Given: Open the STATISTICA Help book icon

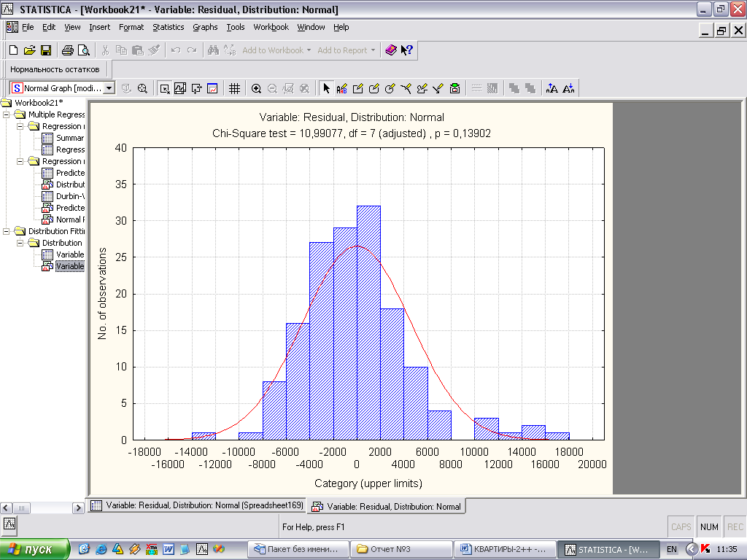Looking at the screenshot, I should pyautogui.click(x=391, y=50).
